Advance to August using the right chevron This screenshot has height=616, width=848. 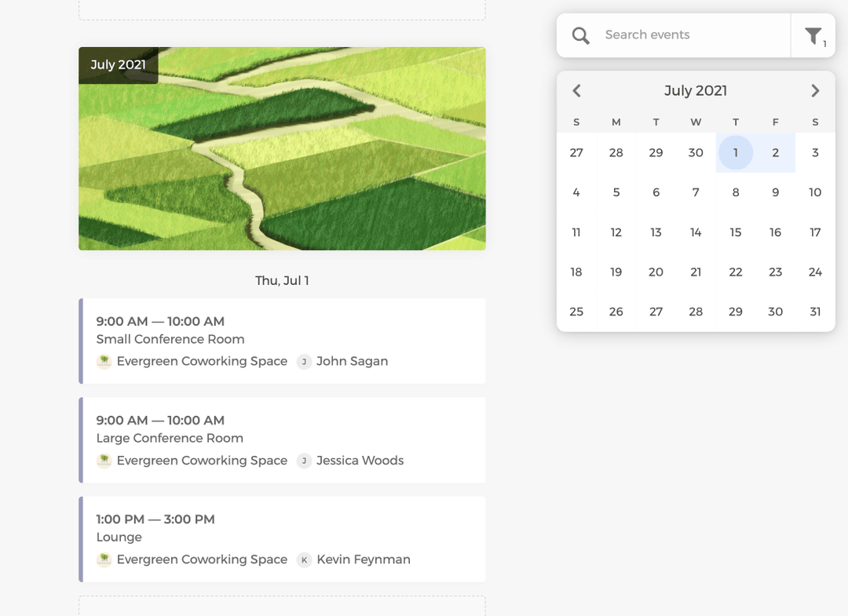pos(815,90)
